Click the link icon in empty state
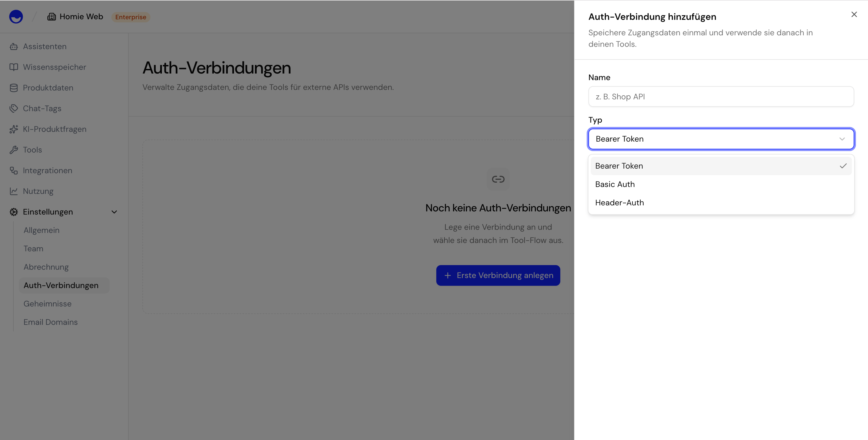This screenshot has width=868, height=440. [498, 179]
